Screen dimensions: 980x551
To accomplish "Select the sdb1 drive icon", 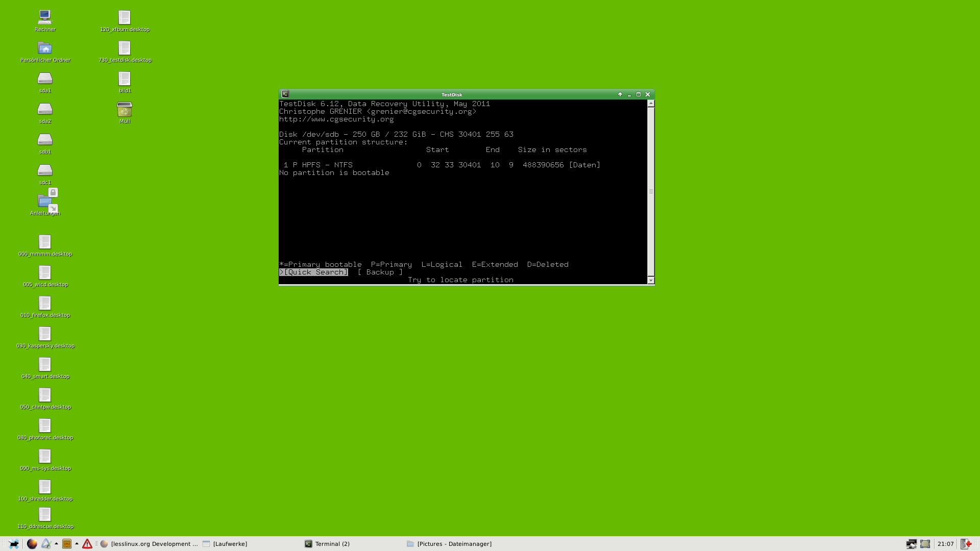I will pos(45,140).
